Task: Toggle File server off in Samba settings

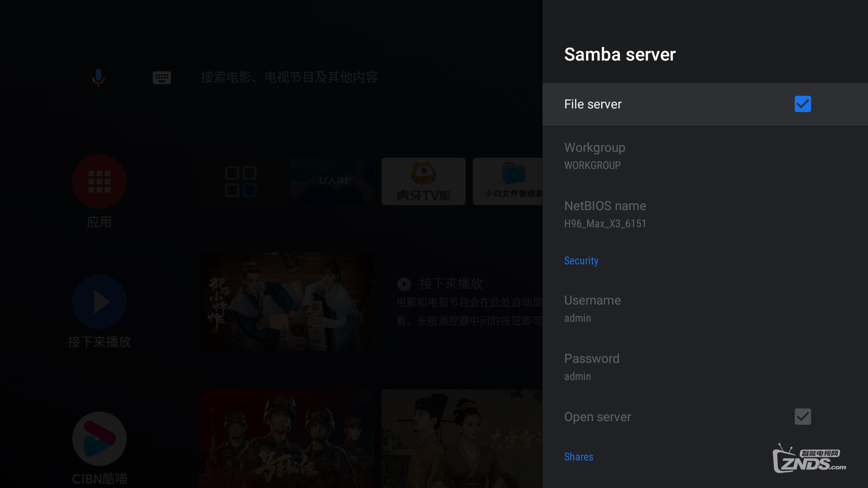Action: click(x=802, y=104)
